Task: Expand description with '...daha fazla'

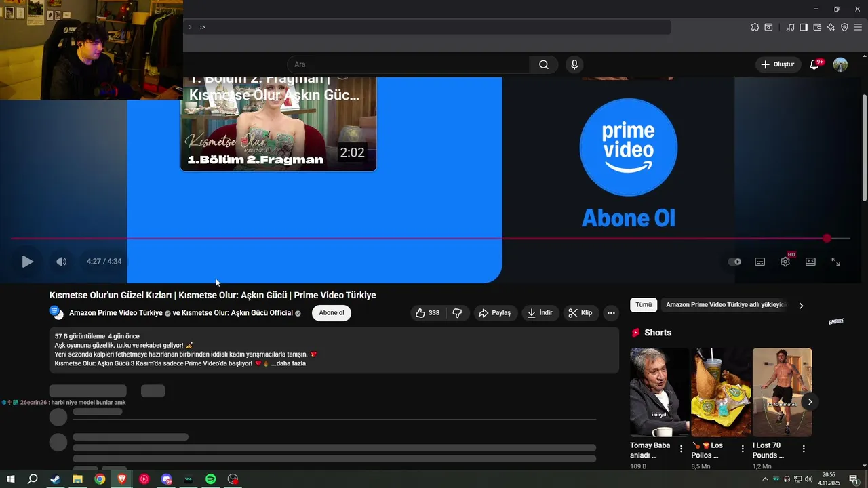Action: 288,363
